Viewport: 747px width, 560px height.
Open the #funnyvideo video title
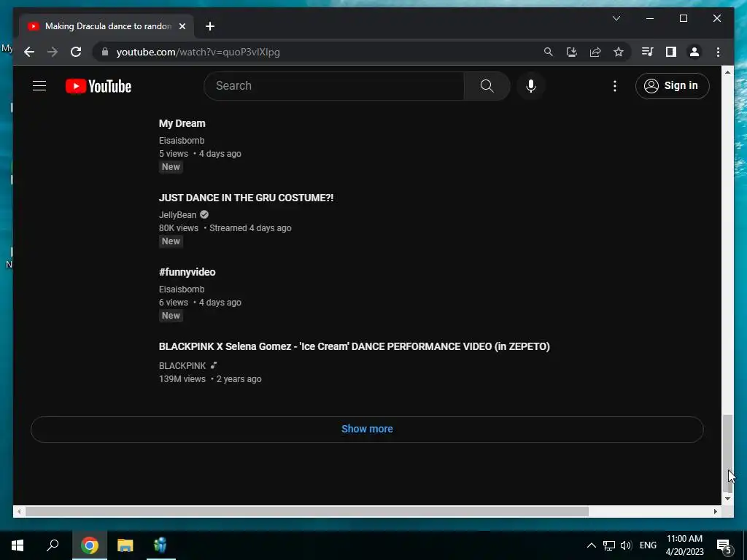coord(187,272)
